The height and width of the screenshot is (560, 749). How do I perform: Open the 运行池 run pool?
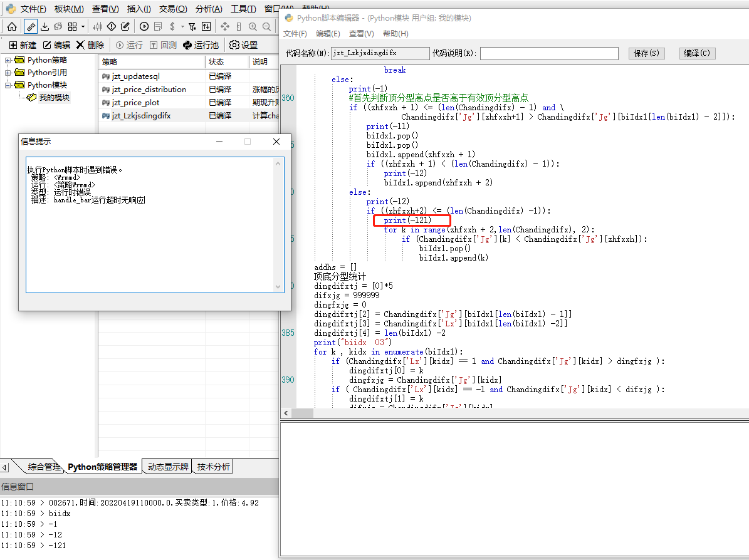tap(201, 45)
